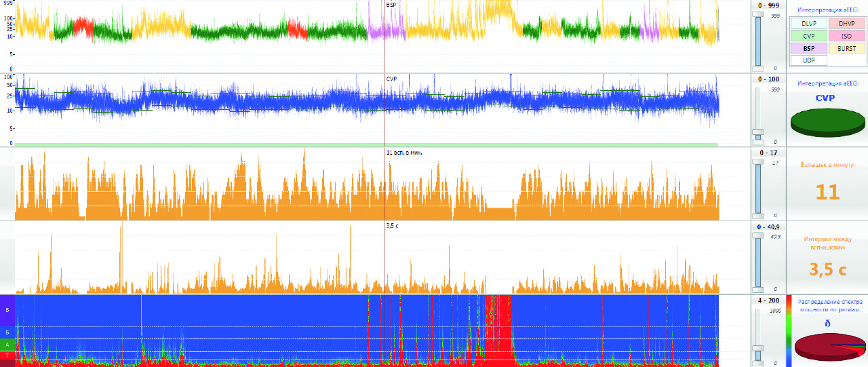Click slider handle of the 0 - 100 scale
The height and width of the screenshot is (367, 868).
point(758,132)
